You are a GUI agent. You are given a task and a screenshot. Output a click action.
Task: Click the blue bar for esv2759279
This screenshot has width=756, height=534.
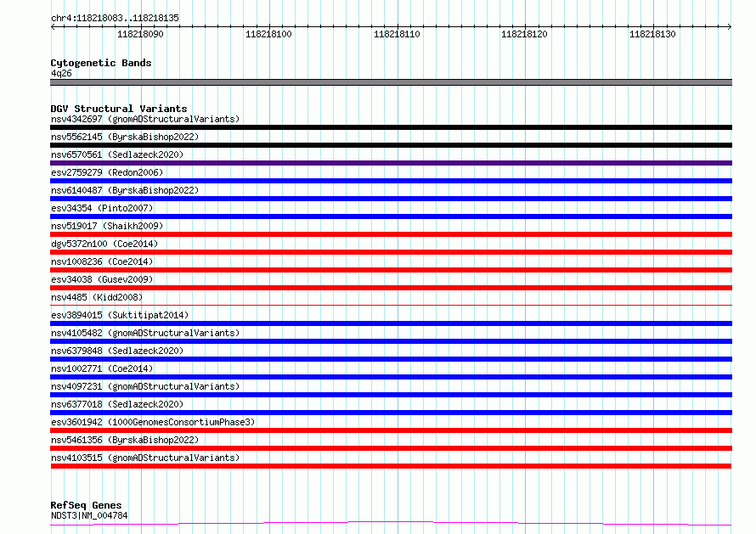click(x=391, y=181)
